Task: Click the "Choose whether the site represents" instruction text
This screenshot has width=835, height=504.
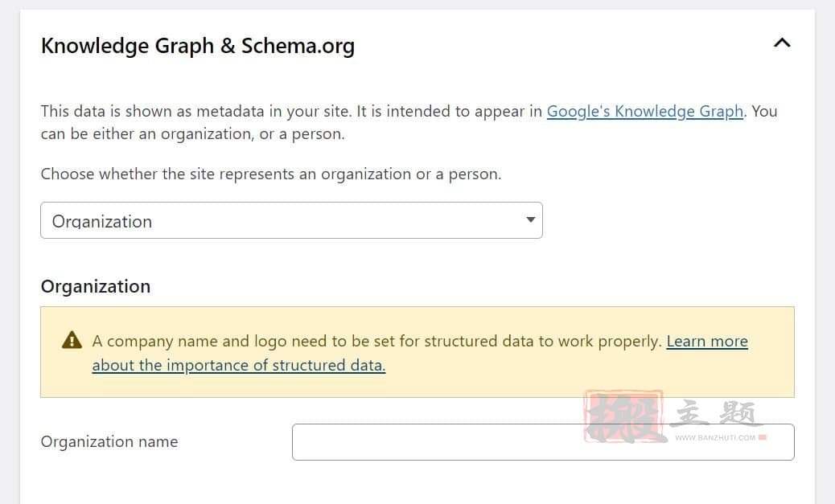Action: (x=271, y=174)
